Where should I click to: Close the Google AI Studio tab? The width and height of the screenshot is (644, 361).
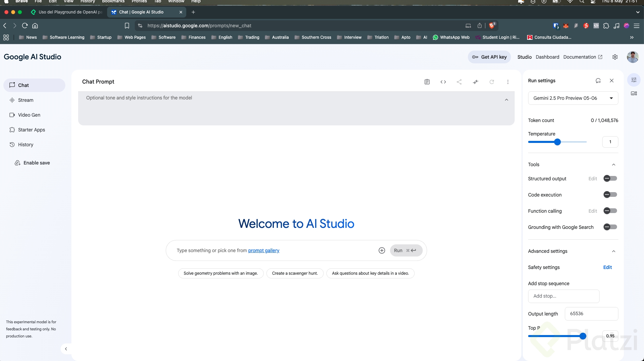[x=181, y=12]
